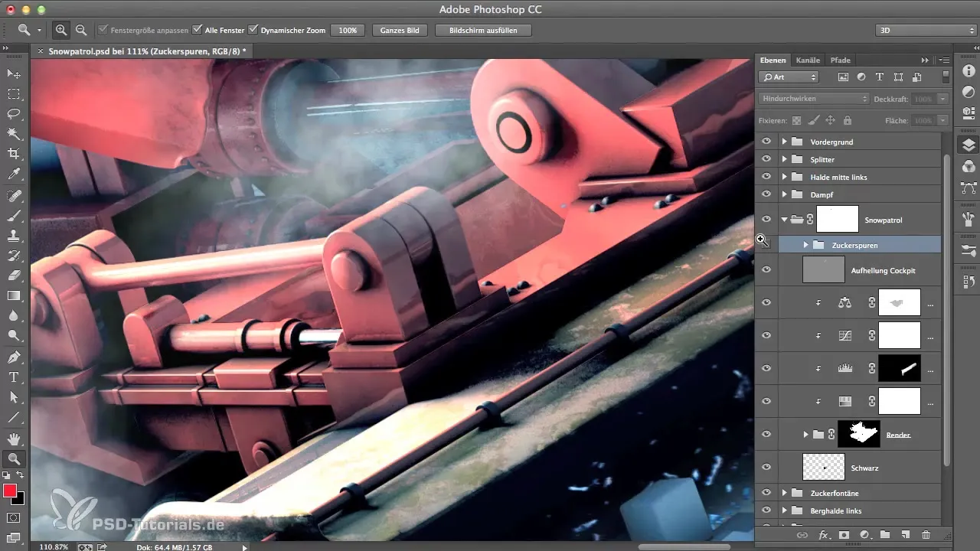Select the Blur tool
This screenshot has height=551, width=980.
pos(14,315)
